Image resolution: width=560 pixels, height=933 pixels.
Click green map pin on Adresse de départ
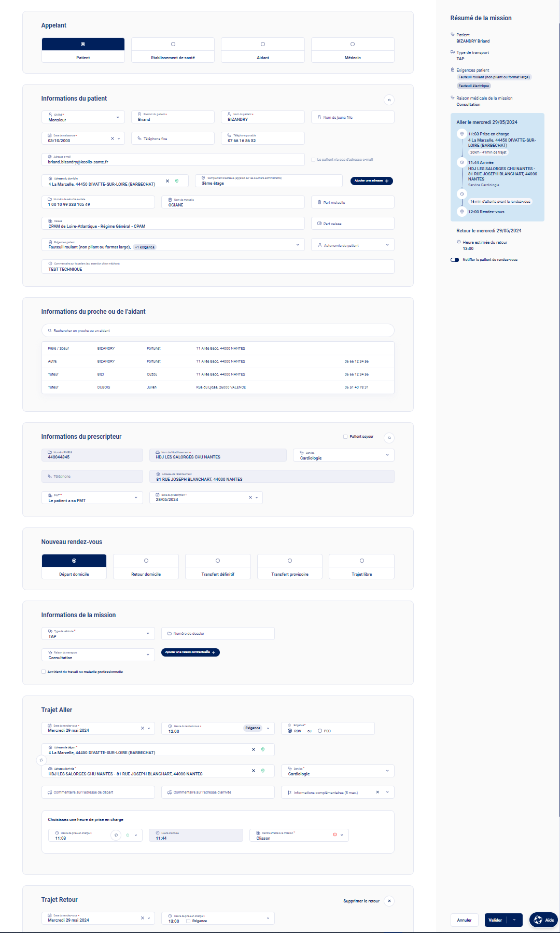coord(263,749)
